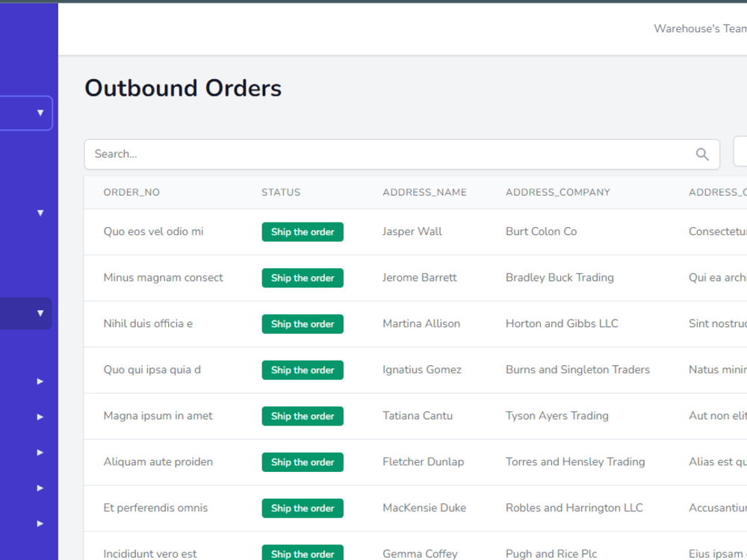The height and width of the screenshot is (560, 747).
Task: Ship the order for Jasper Wall
Action: (x=303, y=231)
